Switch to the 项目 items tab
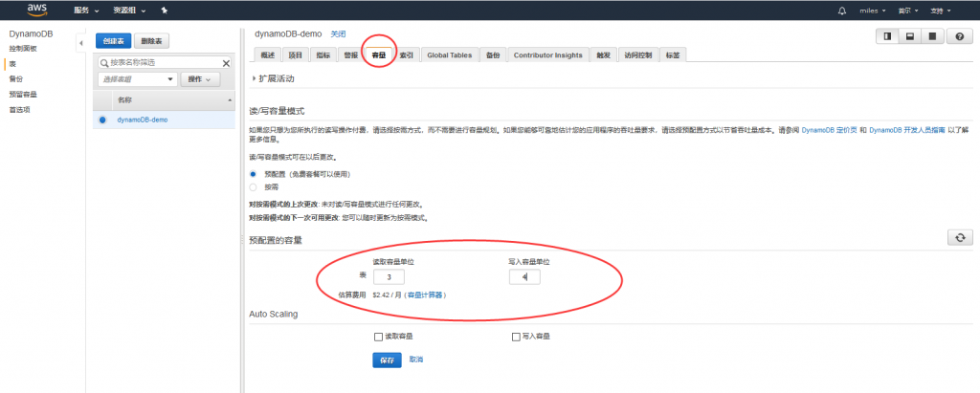Image resolution: width=980 pixels, height=393 pixels. [x=295, y=55]
